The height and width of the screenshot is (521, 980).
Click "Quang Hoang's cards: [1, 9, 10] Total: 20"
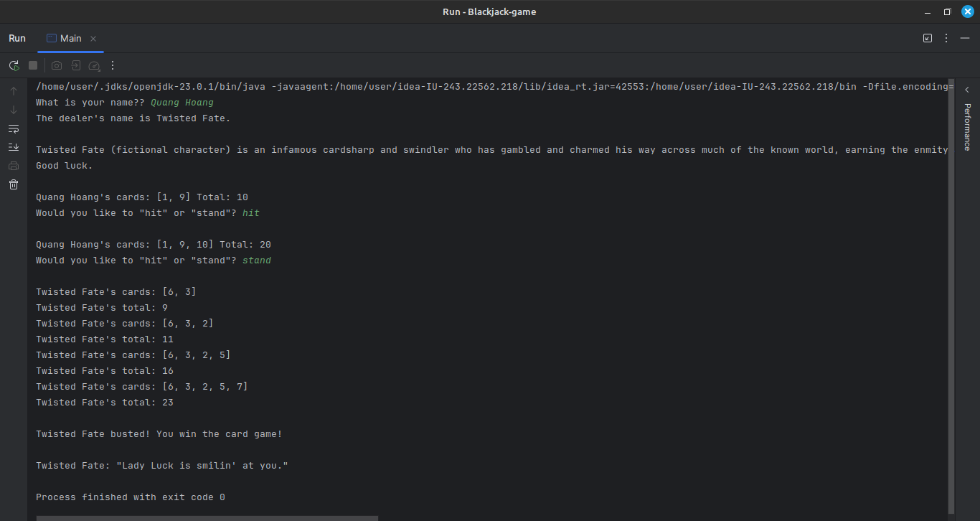click(x=154, y=245)
